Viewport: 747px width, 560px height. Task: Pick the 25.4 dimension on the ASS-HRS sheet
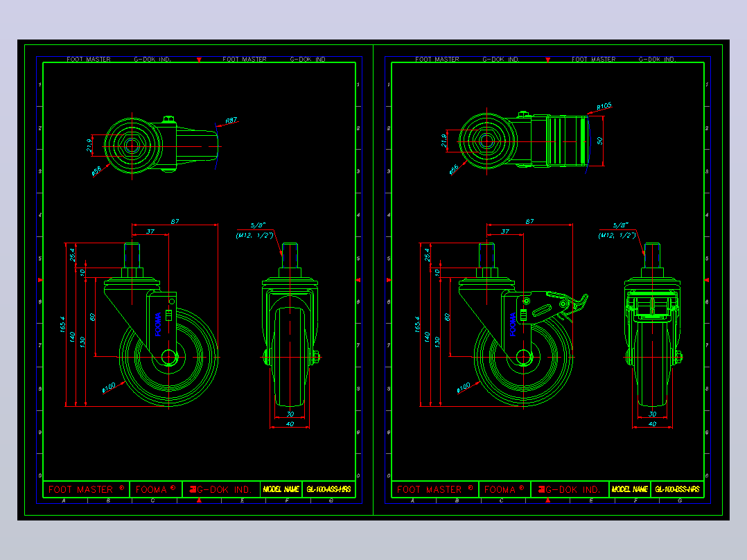(72, 254)
